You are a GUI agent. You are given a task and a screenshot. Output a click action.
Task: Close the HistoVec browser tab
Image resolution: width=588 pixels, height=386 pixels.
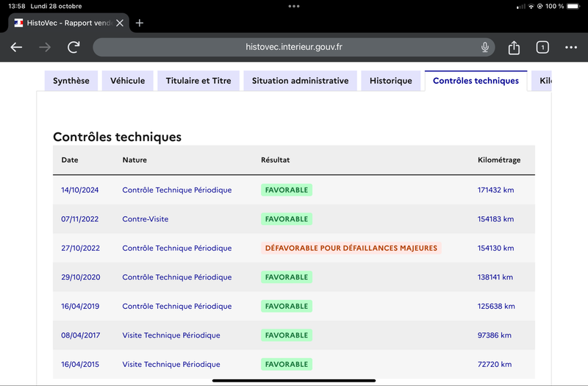tap(120, 24)
